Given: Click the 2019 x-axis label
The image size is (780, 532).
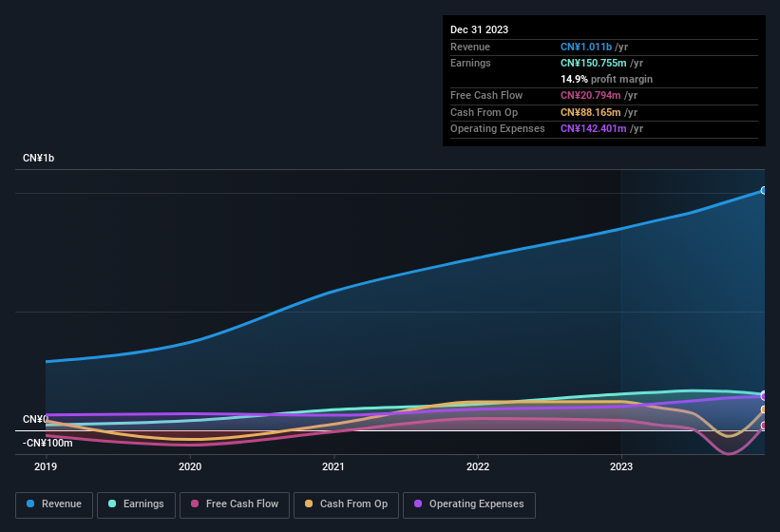Looking at the screenshot, I should point(46,466).
